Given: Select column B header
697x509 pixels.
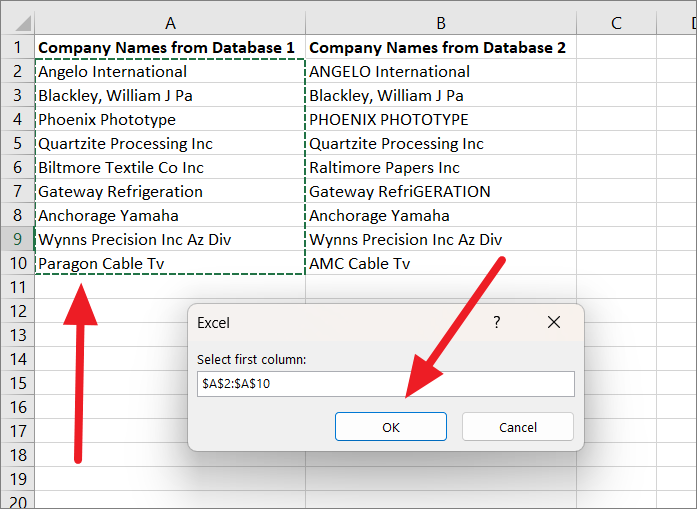Looking at the screenshot, I should click(x=441, y=23).
